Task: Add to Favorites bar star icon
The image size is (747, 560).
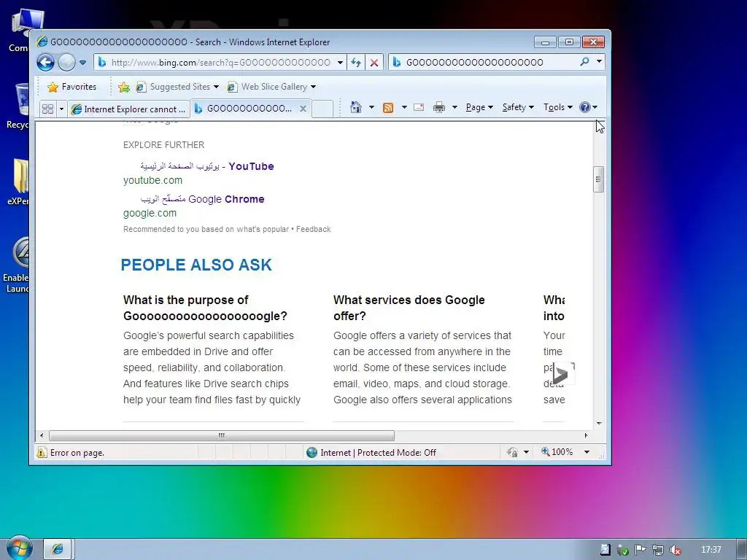Action: pyautogui.click(x=124, y=87)
